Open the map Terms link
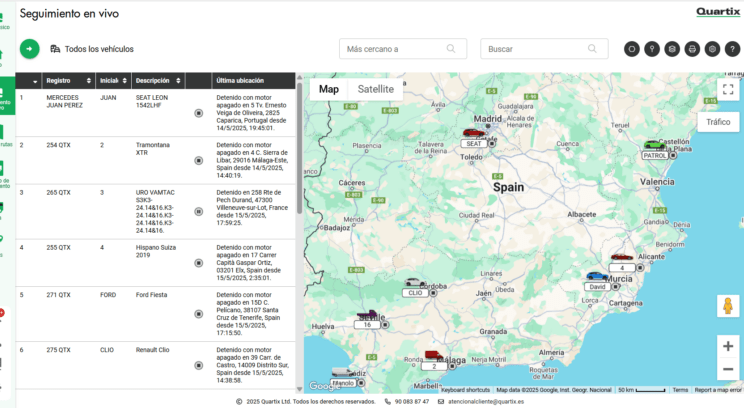 (x=680, y=390)
